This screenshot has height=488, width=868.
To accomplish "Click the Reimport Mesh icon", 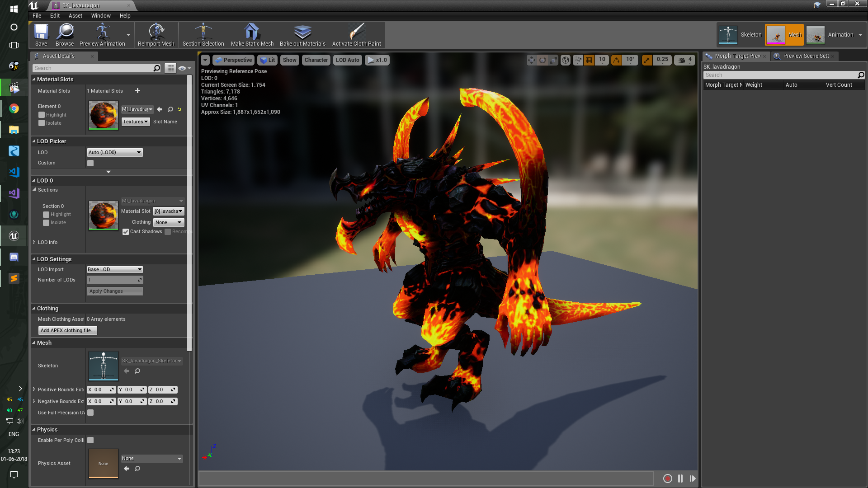I will 156,35.
